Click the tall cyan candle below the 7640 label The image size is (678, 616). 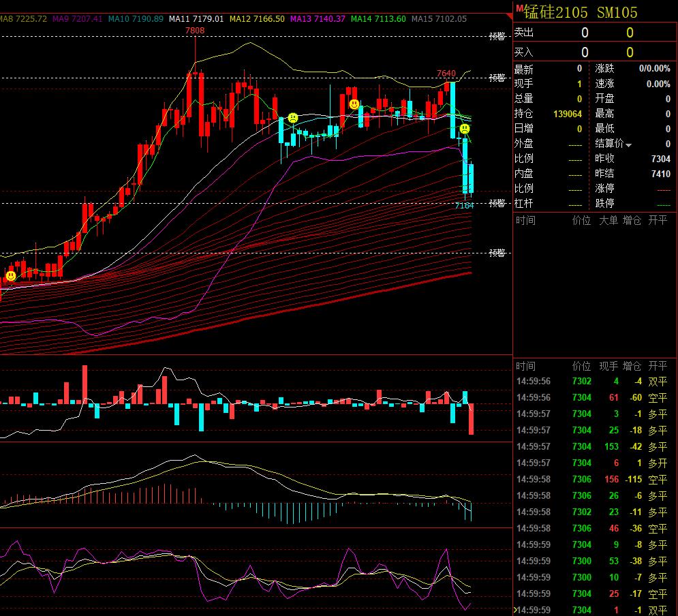(x=452, y=110)
